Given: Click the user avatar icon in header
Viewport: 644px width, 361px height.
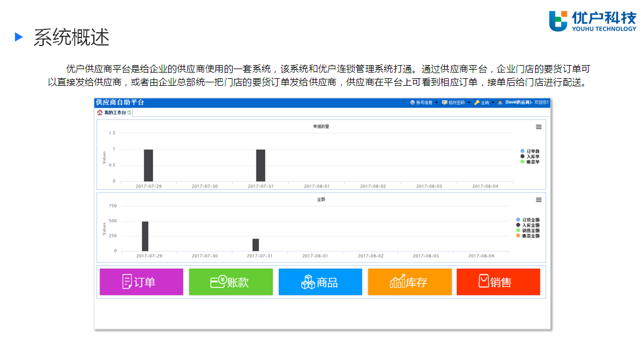Looking at the screenshot, I should click(x=500, y=102).
